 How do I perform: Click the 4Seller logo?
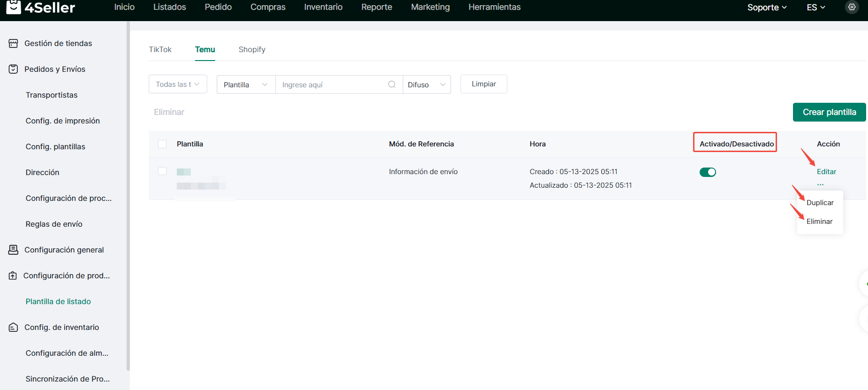40,7
